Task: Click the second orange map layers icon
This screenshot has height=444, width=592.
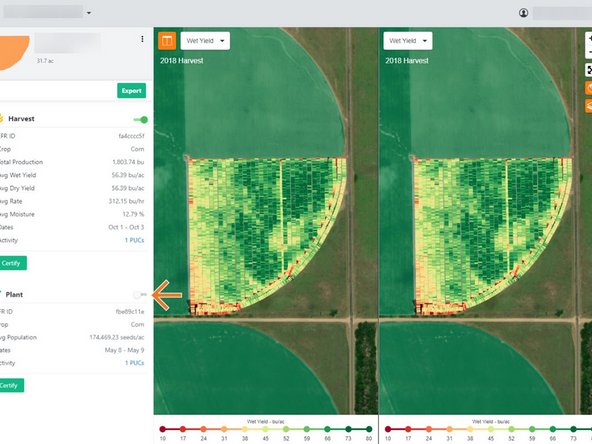Action: pyautogui.click(x=589, y=106)
